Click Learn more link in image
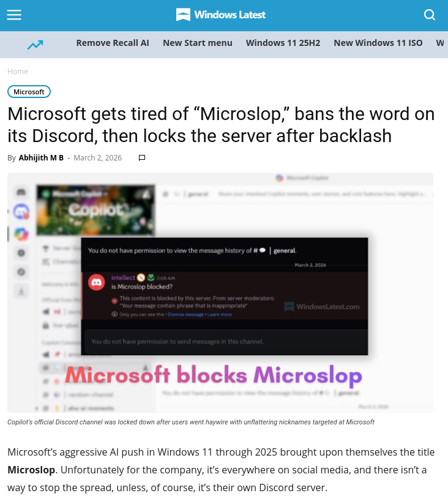 coord(219,315)
